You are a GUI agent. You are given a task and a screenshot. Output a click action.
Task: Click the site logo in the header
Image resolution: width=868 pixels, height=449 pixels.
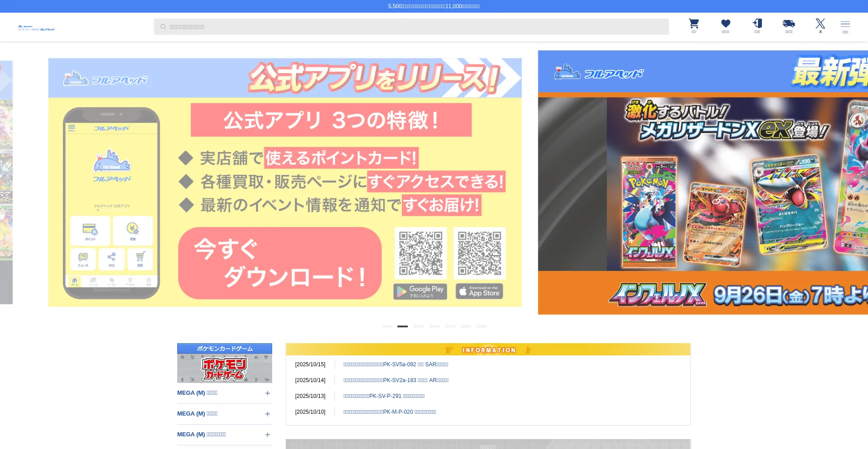(x=37, y=28)
